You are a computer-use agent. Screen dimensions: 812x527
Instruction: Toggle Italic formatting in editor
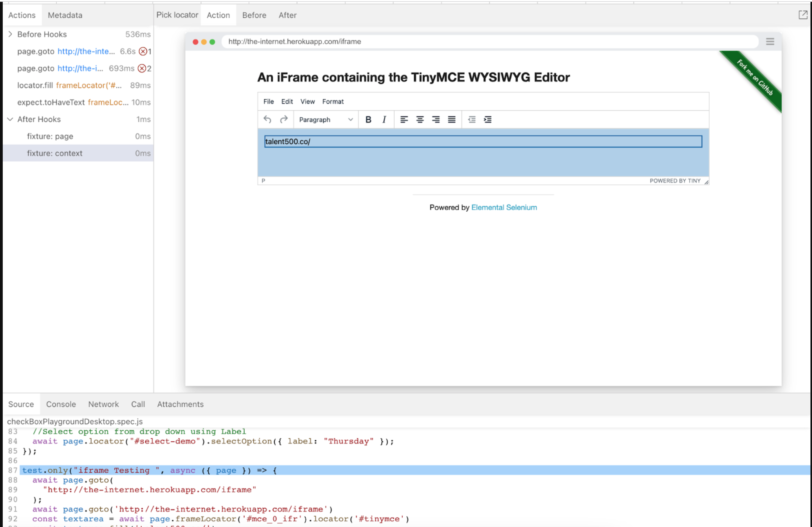(384, 120)
